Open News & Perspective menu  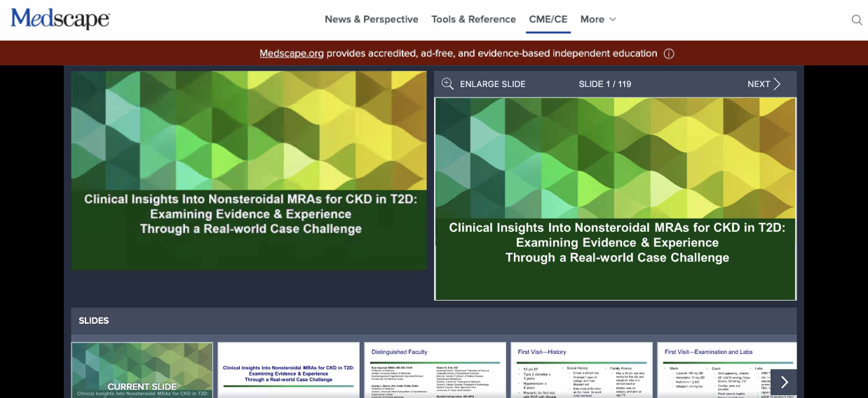pos(372,19)
